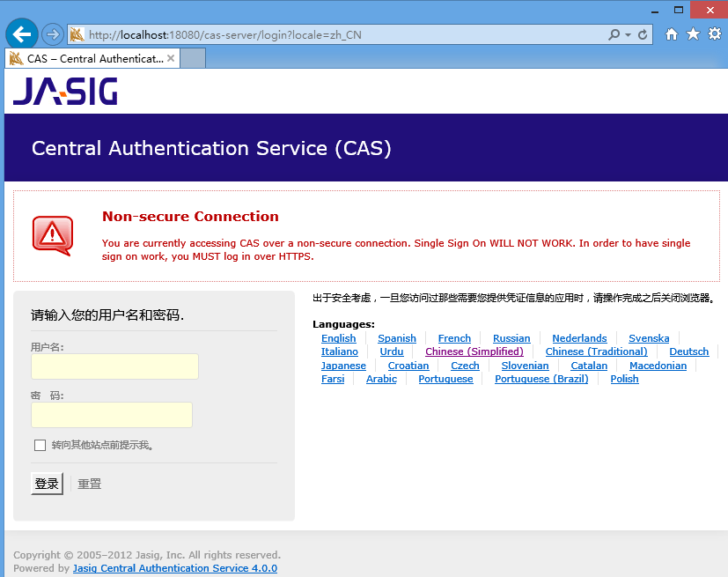Close the browser window
This screenshot has height=577, width=728.
click(710, 10)
